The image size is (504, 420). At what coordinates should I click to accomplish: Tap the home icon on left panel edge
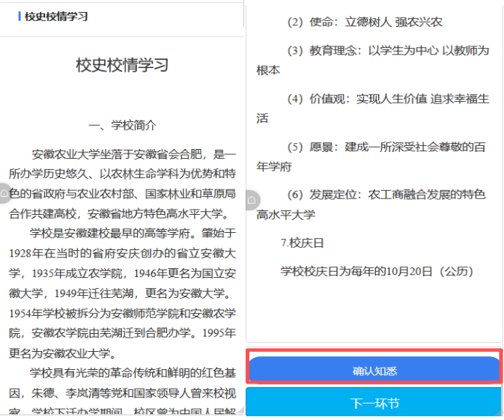(x=4, y=193)
